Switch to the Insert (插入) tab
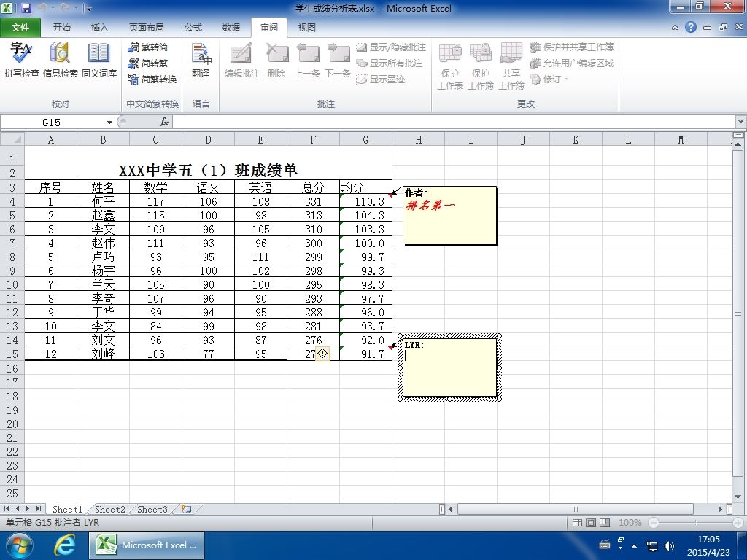The image size is (747, 560). (99, 28)
